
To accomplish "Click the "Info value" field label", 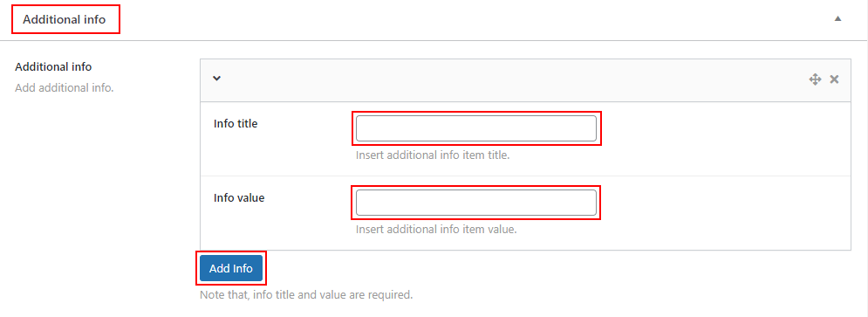I will [239, 197].
